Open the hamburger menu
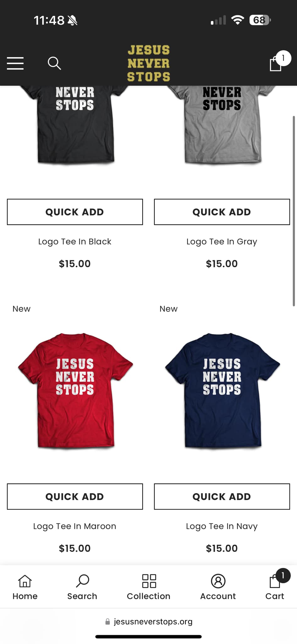The width and height of the screenshot is (297, 644). [x=15, y=63]
